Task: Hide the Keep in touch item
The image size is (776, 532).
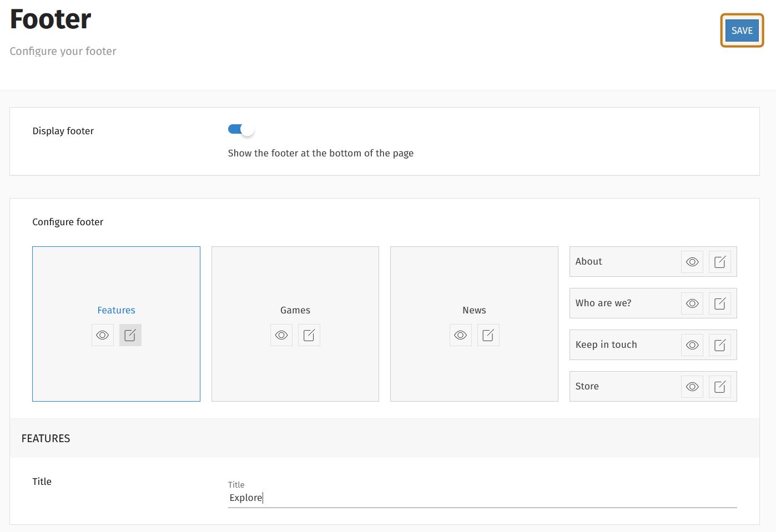Action: coord(692,345)
